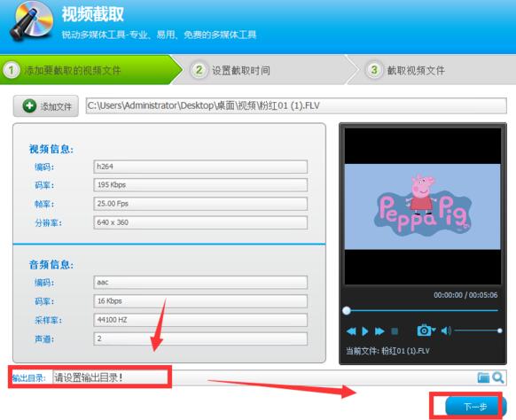
Task: Stop the video playback
Action: (395, 331)
